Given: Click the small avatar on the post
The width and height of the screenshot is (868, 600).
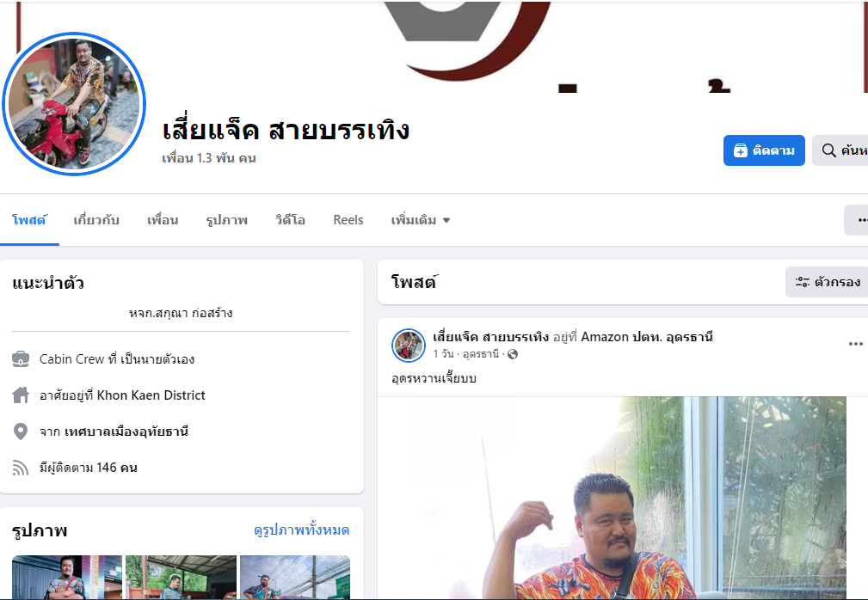Looking at the screenshot, I should click(409, 345).
